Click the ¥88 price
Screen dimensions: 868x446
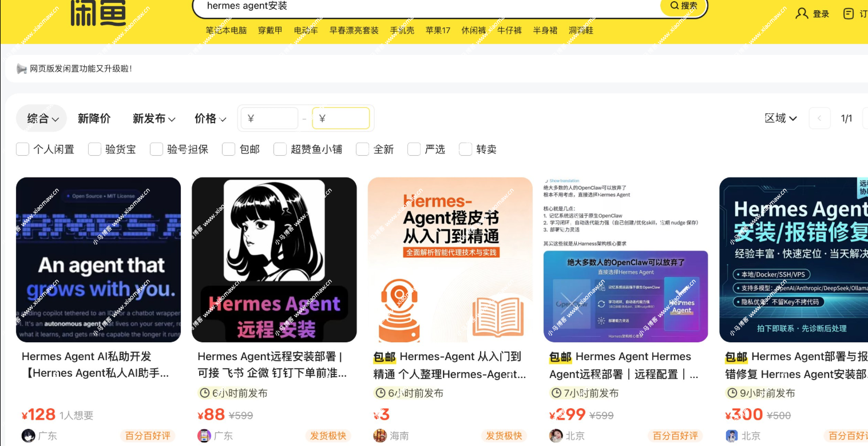click(211, 415)
